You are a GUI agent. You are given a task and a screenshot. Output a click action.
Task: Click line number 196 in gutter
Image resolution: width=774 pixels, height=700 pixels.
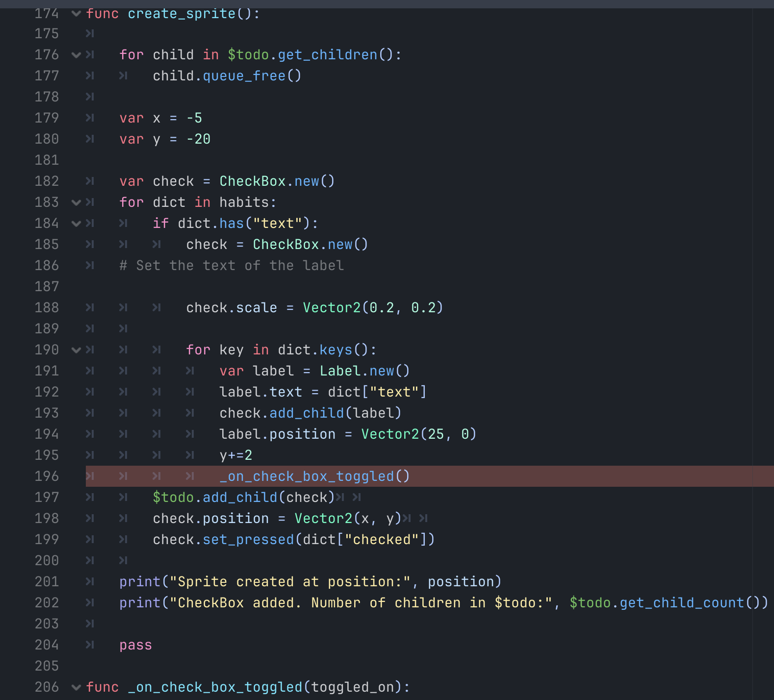click(x=47, y=476)
